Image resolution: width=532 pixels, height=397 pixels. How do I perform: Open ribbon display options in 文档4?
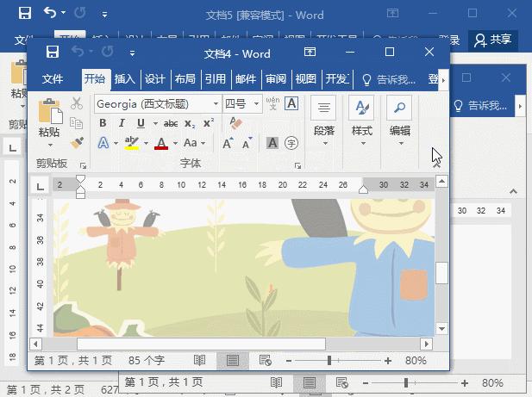pyautogui.click(x=310, y=53)
